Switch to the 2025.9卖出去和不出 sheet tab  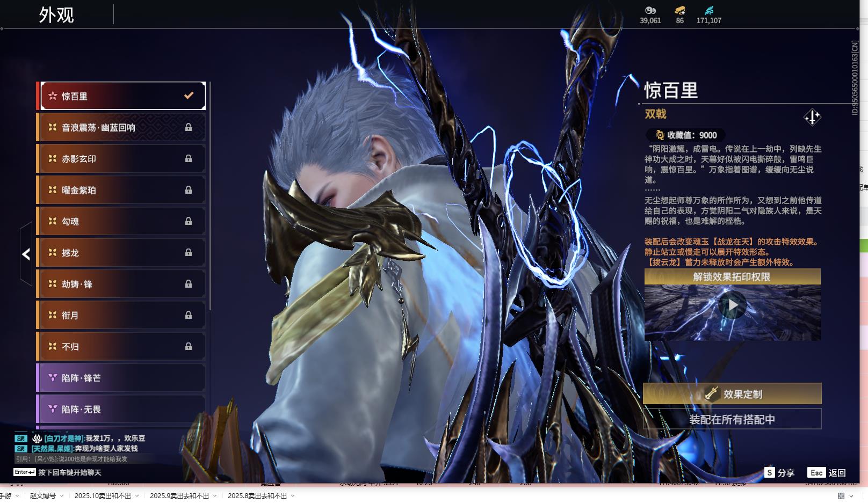pos(179,496)
